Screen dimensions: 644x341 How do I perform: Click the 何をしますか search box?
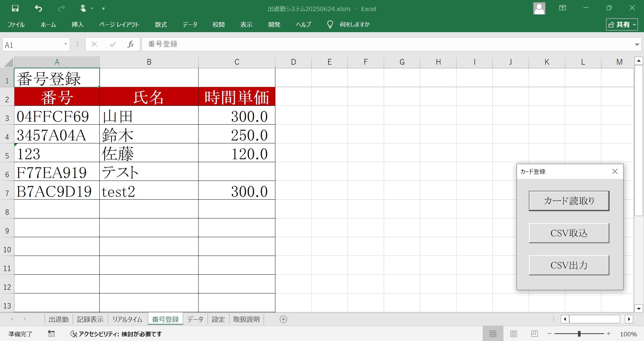coord(355,24)
